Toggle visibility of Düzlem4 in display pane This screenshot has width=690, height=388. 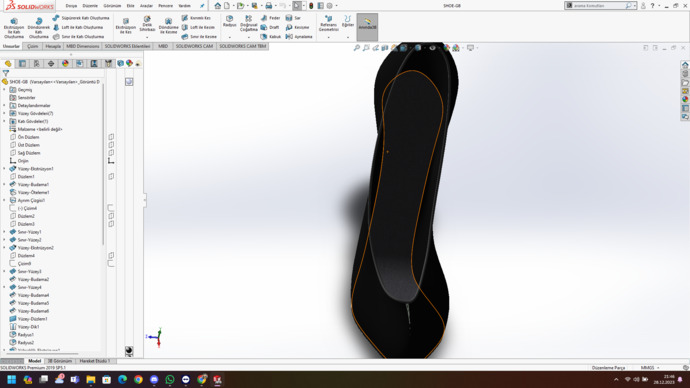click(111, 256)
